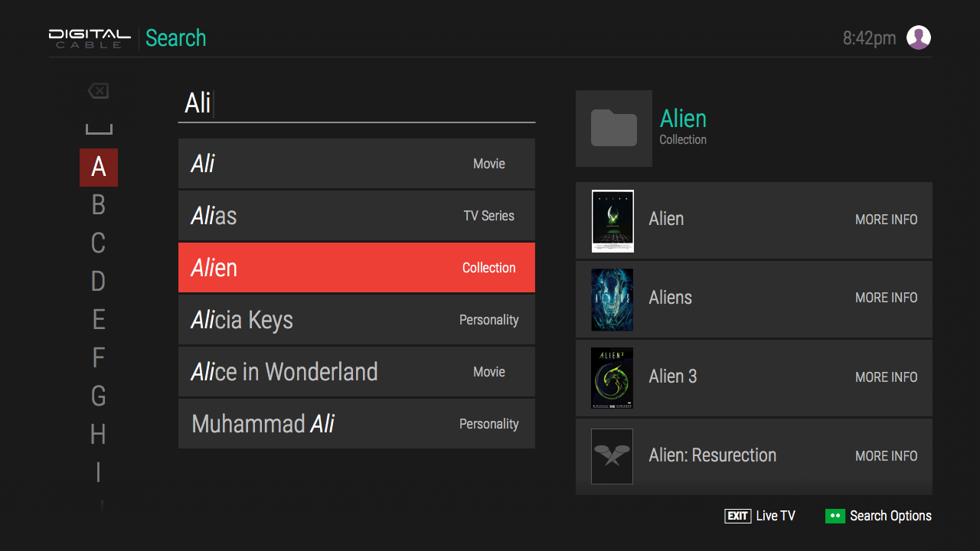Select the Alien: Resurection placeholder thumbnail
This screenshot has height=551, width=980.
(x=612, y=456)
